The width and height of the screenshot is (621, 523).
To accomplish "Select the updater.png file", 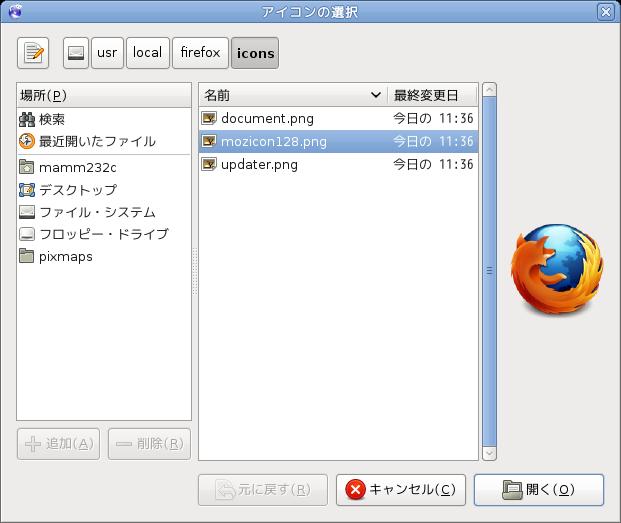I will point(339,164).
